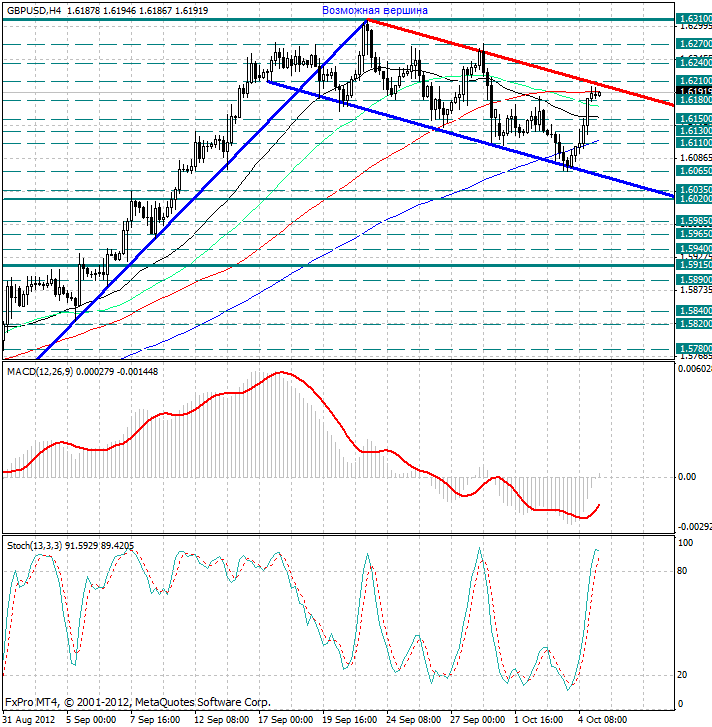Select the 1.5985 price level label
The width and height of the screenshot is (712, 727).
(694, 221)
